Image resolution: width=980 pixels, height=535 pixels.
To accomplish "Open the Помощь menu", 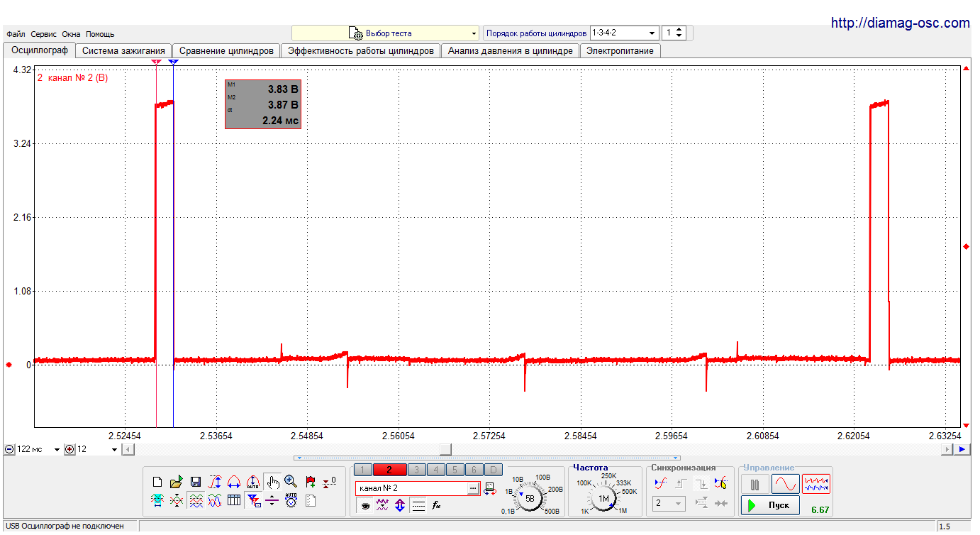I will pos(100,34).
